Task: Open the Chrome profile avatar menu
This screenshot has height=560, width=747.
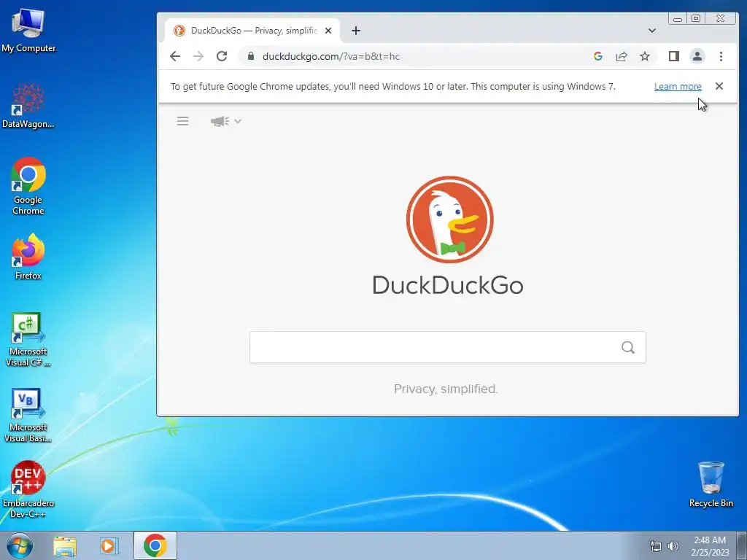Action: pos(697,56)
